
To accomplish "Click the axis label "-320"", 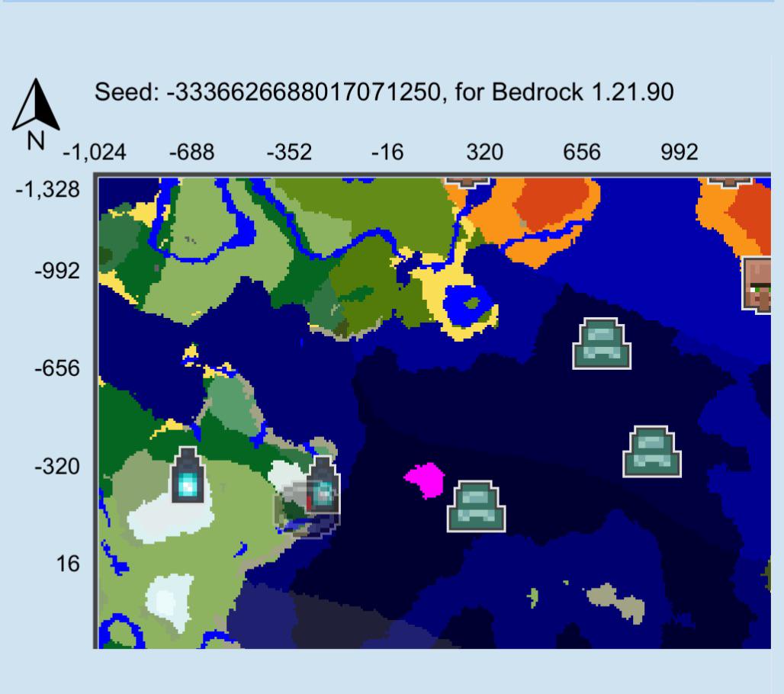I will pos(57,467).
